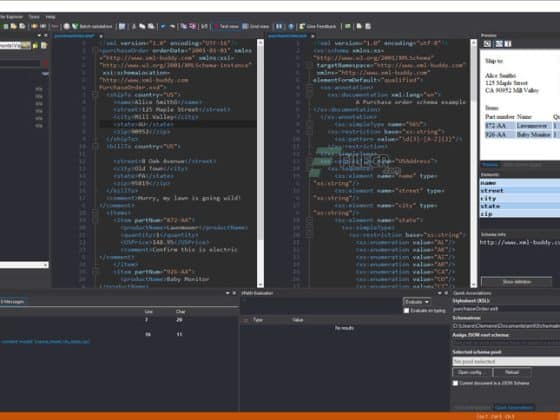Click the Show definition button
560x420 pixels.
[x=516, y=282]
